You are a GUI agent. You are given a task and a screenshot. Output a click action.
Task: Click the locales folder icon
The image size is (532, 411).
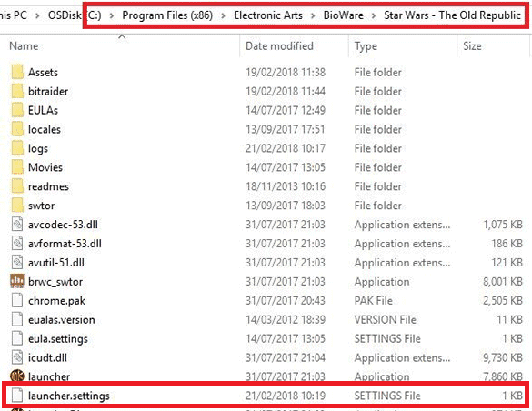17,129
